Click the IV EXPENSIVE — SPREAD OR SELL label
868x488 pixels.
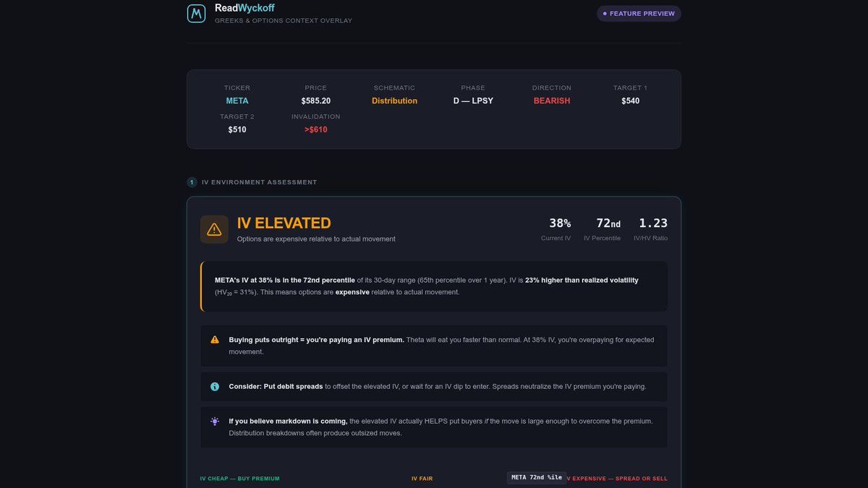point(616,479)
